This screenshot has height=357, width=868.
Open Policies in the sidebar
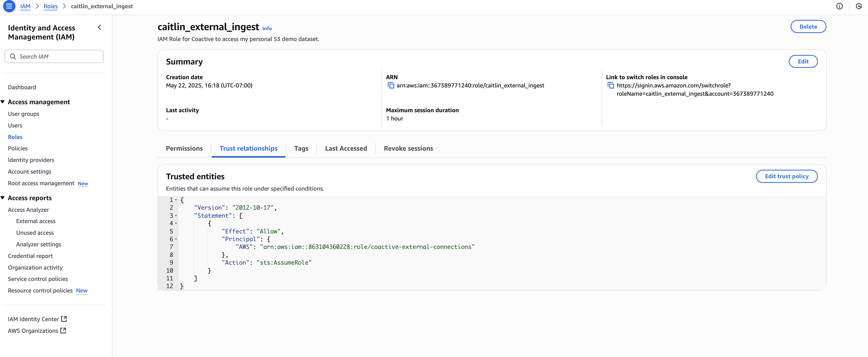coord(18,149)
